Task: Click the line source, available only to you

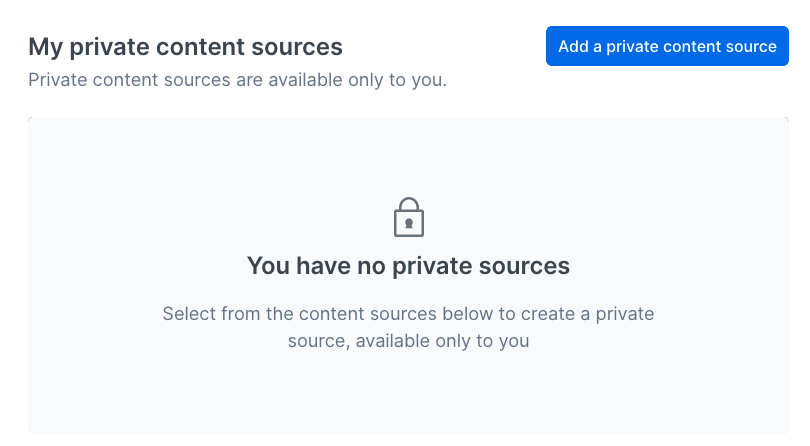Action: pyautogui.click(x=408, y=341)
